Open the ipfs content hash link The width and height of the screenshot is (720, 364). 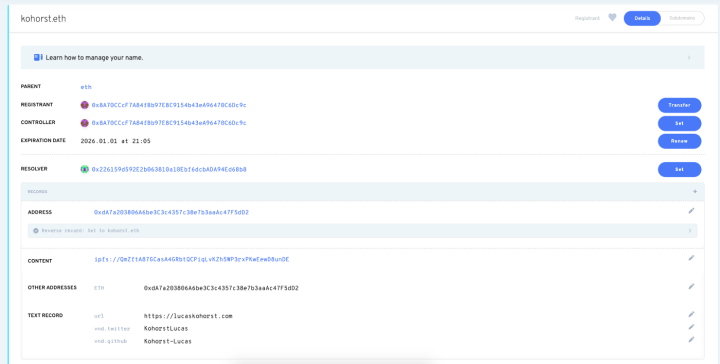pos(191,259)
